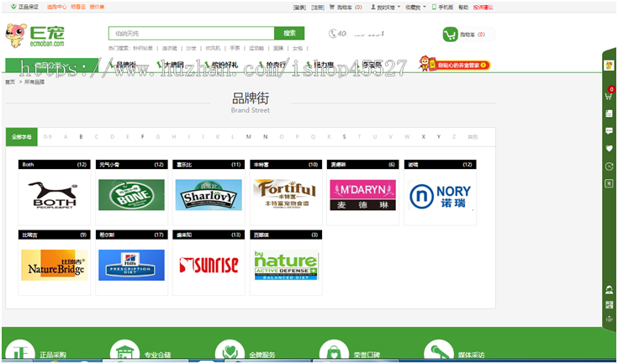Open the sidebar shopping cart icon
Viewport: 618px width, 364px height.
click(x=609, y=95)
